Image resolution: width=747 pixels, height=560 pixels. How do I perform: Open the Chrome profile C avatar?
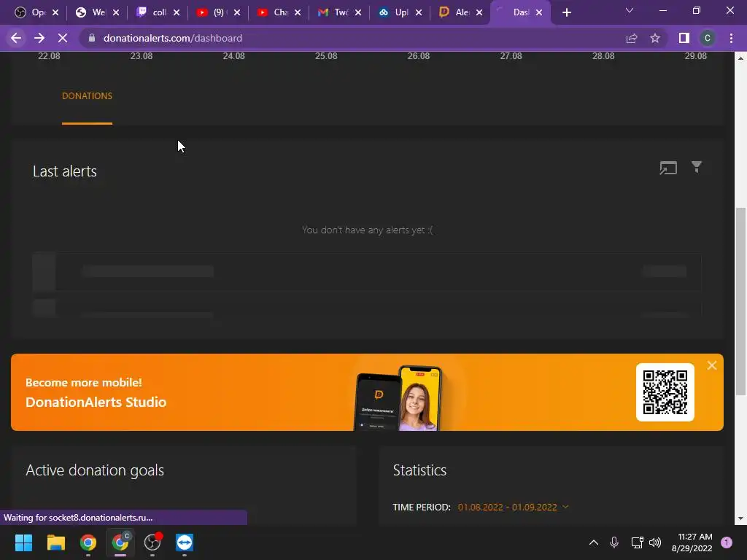pos(708,38)
